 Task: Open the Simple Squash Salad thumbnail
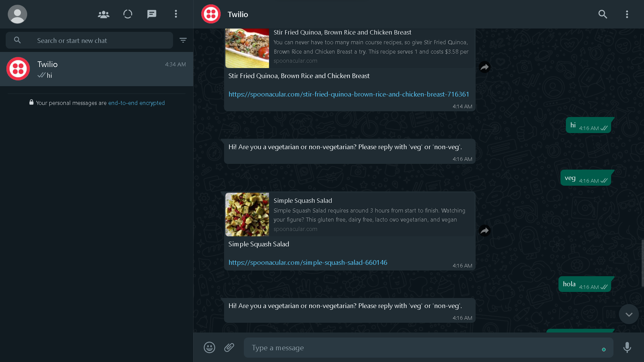[247, 215]
